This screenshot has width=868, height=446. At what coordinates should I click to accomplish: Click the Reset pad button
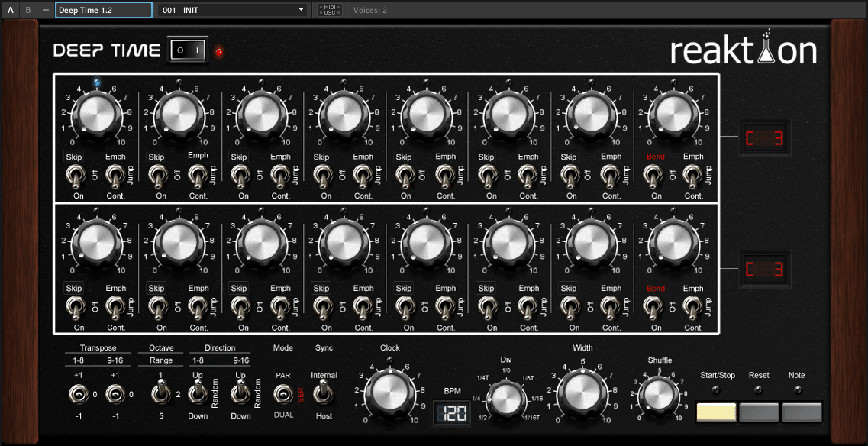point(759,412)
